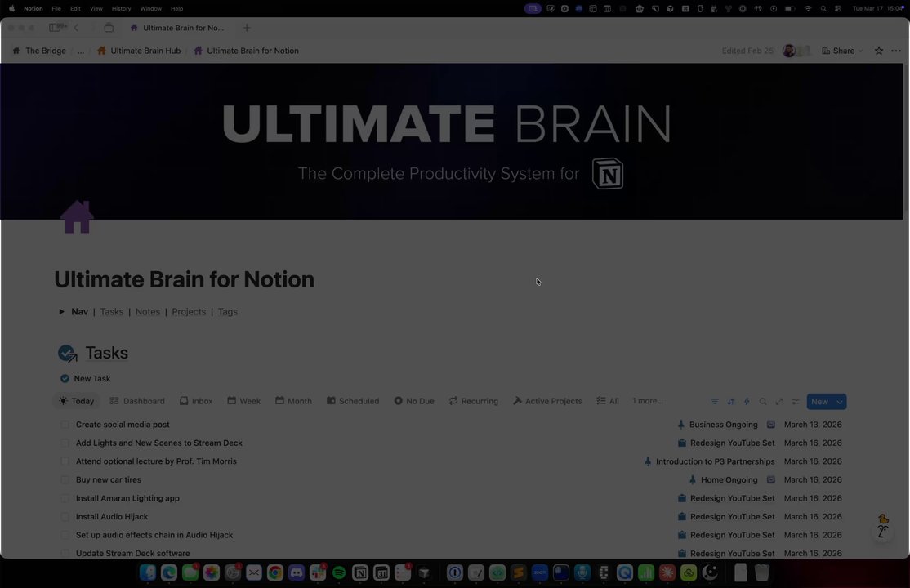This screenshot has width=910, height=588.
Task: Click the Ultimate Brain cover image
Action: [452, 141]
